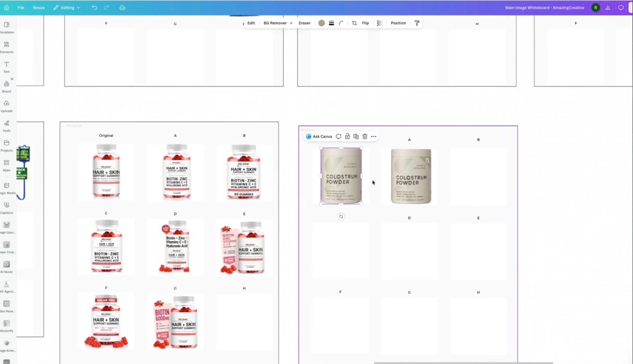Image resolution: width=633 pixels, height=364 pixels.
Task: Open the Vectorify app
Action: pyautogui.click(x=6, y=326)
